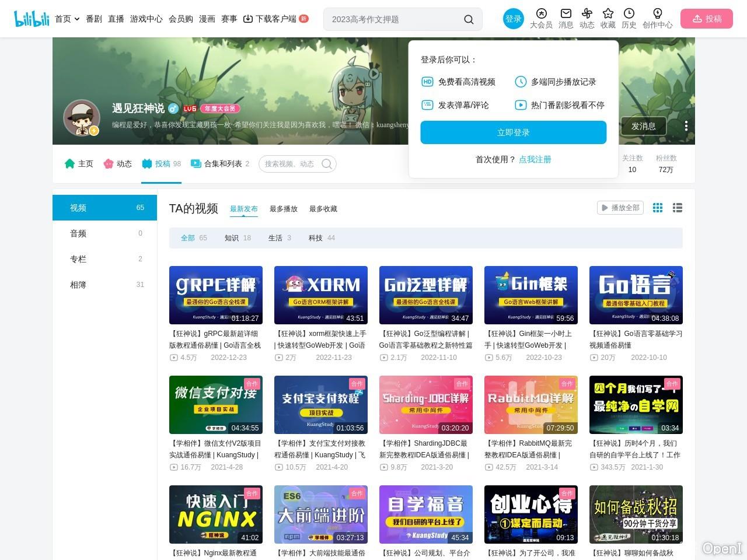The image size is (747, 560).
Task: Click the bilibili logo
Action: (x=32, y=19)
